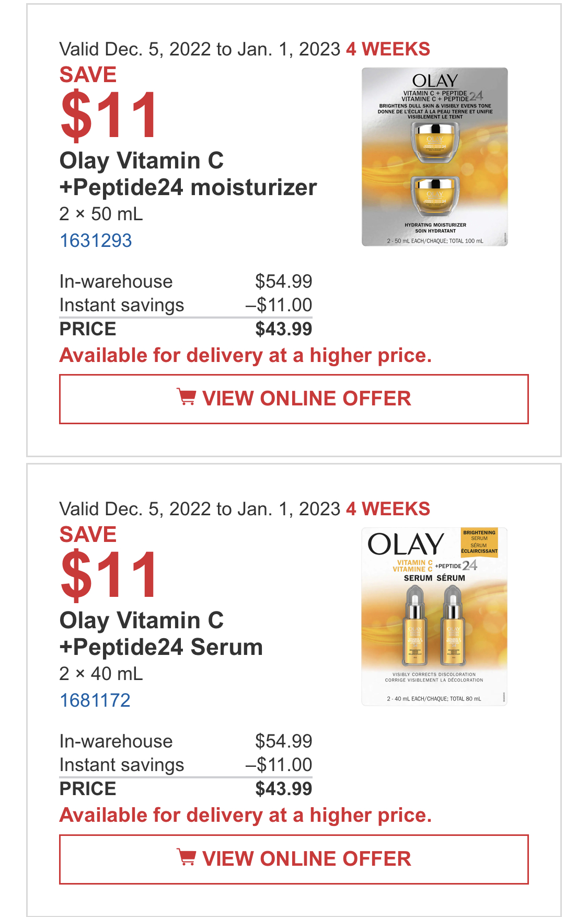The width and height of the screenshot is (588, 917).
Task: Click the 2 × 40 mL size text
Action: [x=101, y=674]
